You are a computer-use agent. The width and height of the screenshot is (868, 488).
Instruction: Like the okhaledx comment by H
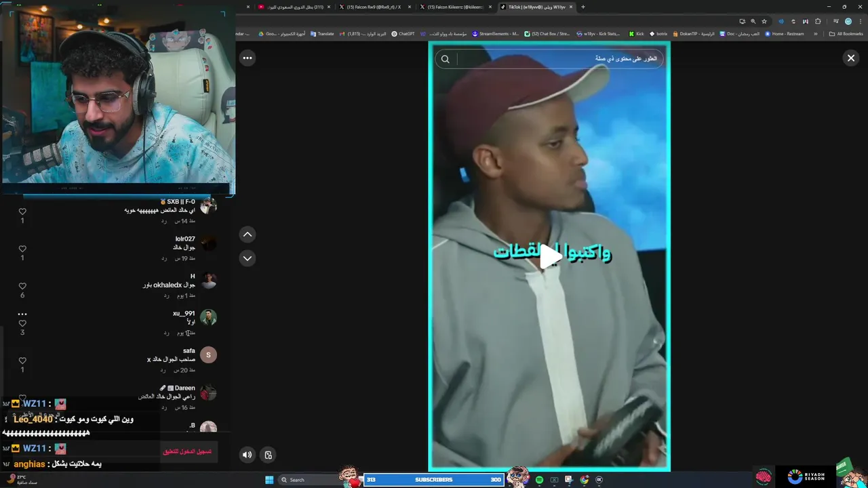point(22,286)
